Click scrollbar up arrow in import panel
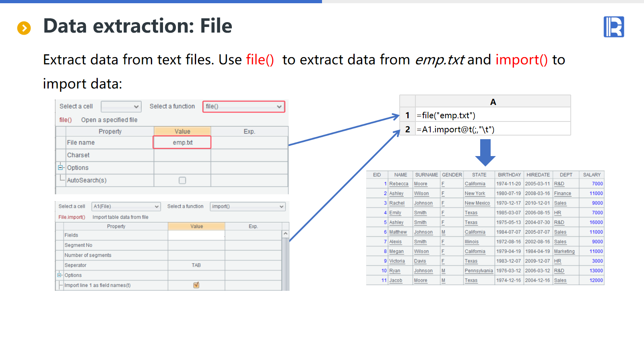 click(x=285, y=234)
